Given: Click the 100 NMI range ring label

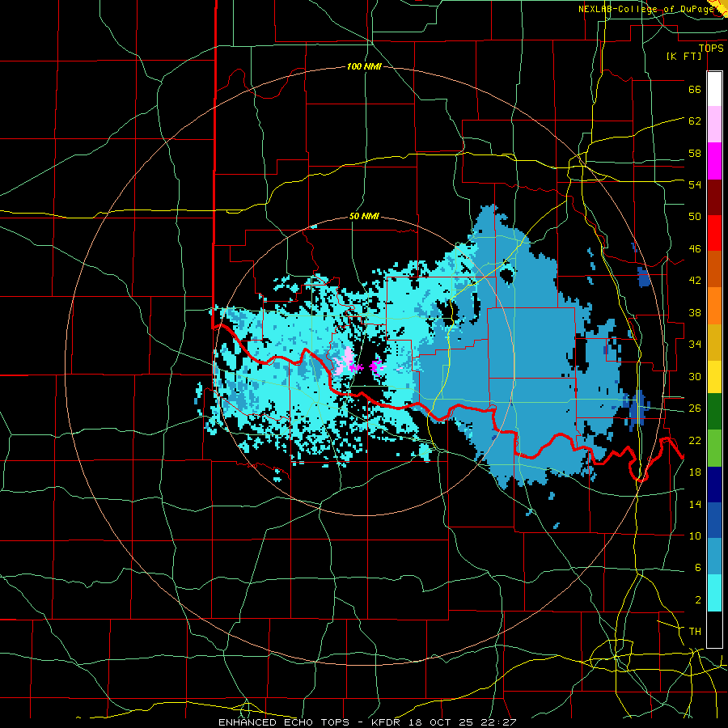Looking at the screenshot, I should point(364,66).
